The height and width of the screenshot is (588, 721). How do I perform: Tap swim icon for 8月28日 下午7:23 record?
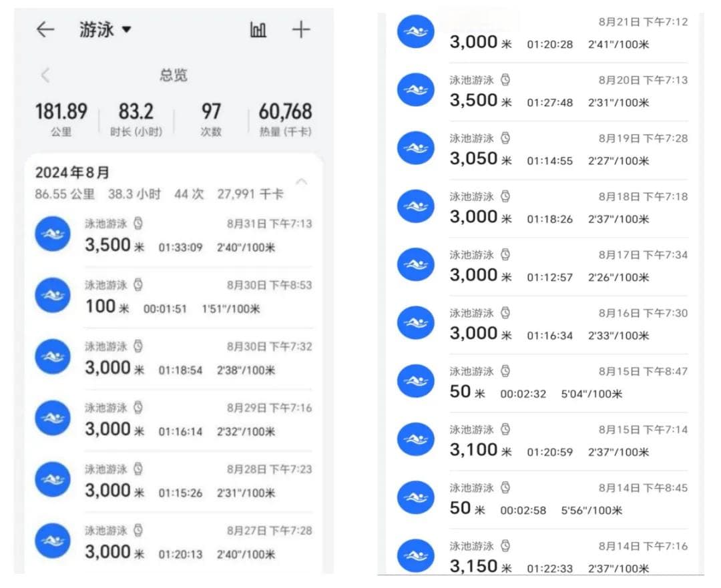click(x=53, y=479)
